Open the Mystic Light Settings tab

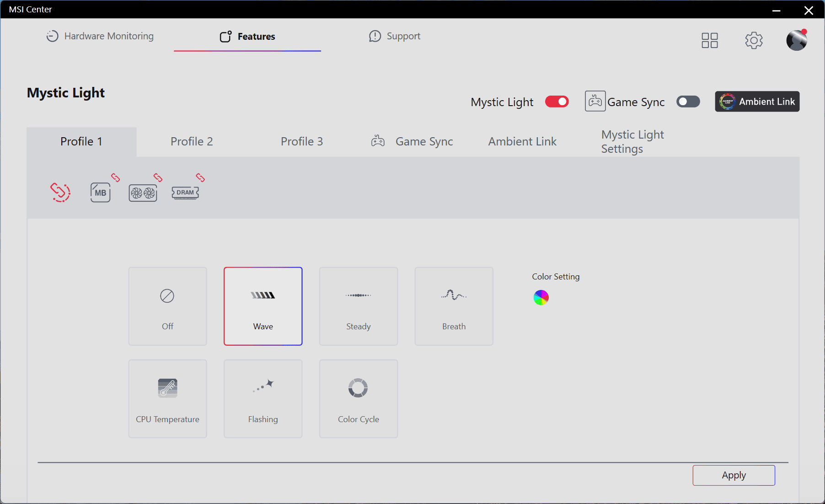[x=632, y=142]
